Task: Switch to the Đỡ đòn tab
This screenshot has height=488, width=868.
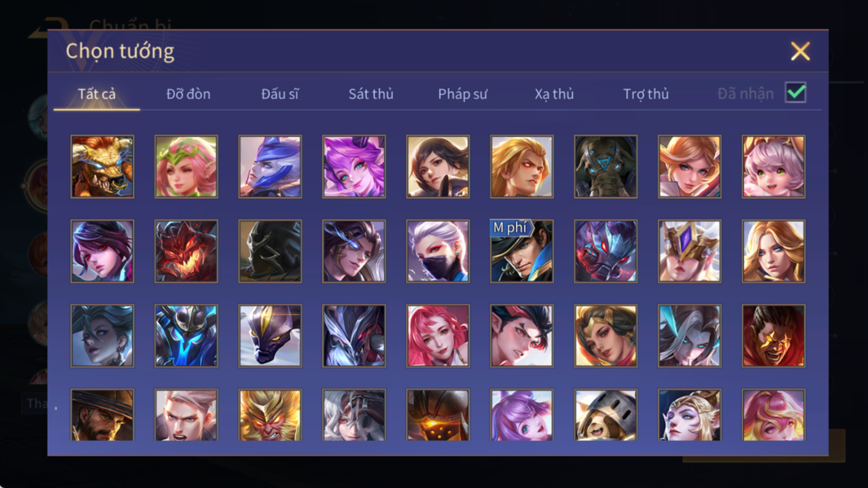Action: tap(188, 94)
